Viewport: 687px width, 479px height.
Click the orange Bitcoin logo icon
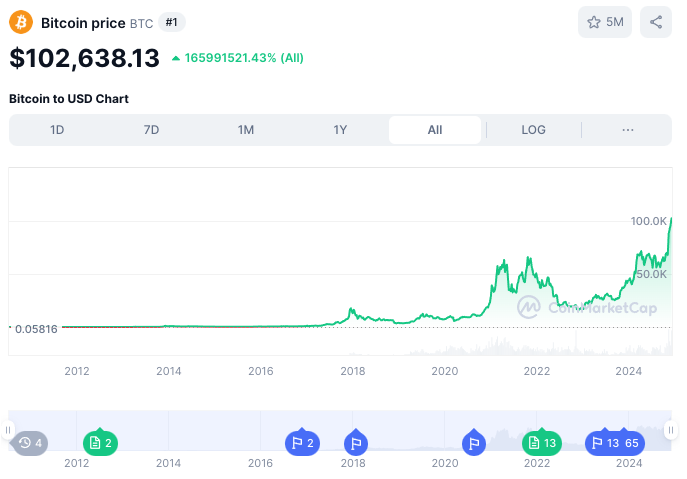(x=21, y=22)
